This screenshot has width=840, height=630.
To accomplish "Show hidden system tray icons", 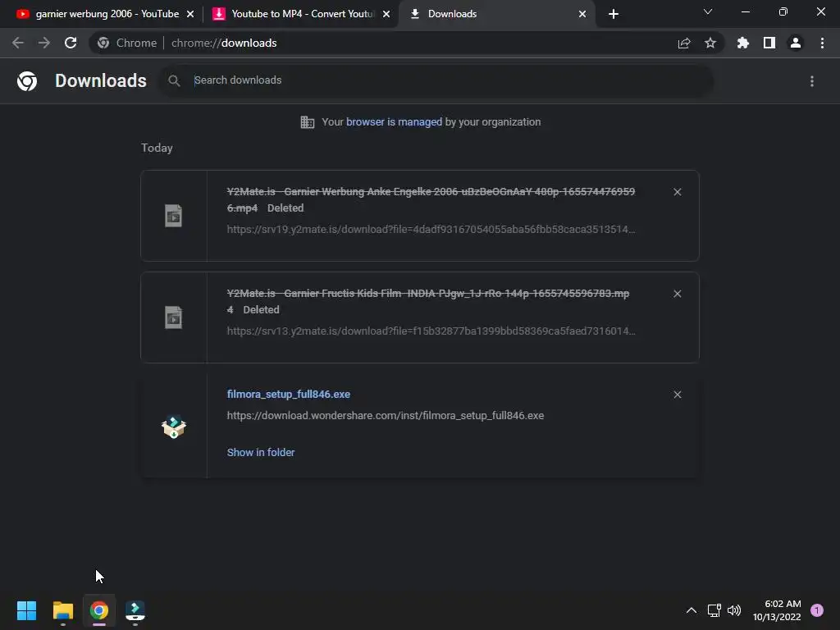I will [692, 610].
